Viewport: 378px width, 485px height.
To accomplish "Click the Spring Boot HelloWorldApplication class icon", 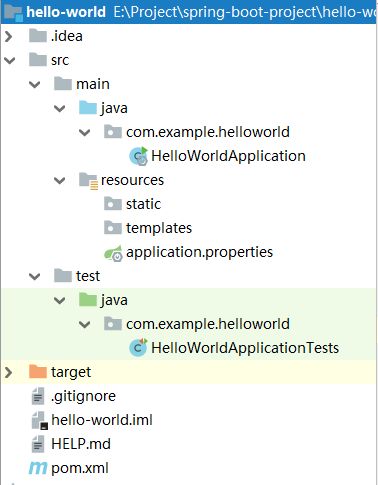I will tap(138, 156).
